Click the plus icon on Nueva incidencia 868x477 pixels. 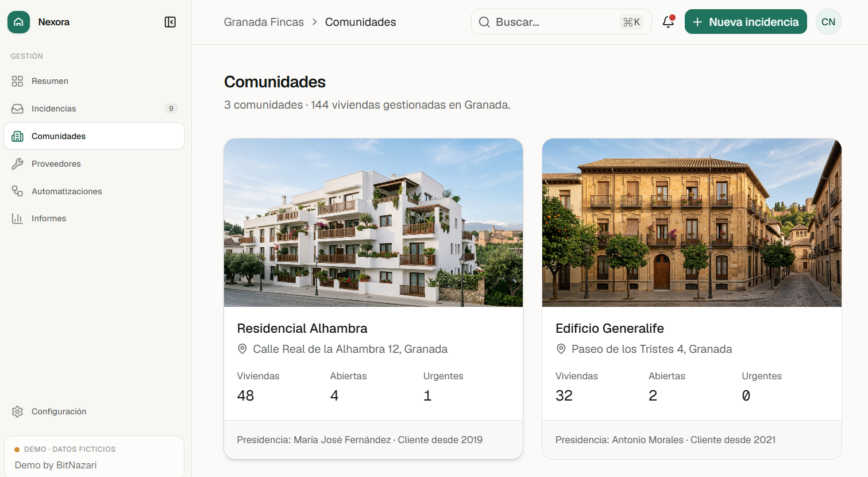click(697, 22)
